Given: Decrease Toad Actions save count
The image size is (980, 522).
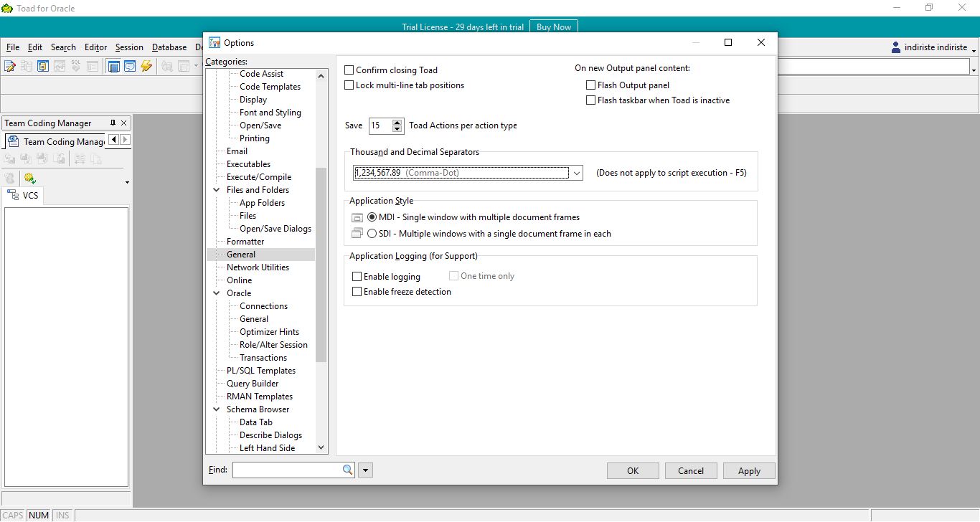Looking at the screenshot, I should (397, 129).
